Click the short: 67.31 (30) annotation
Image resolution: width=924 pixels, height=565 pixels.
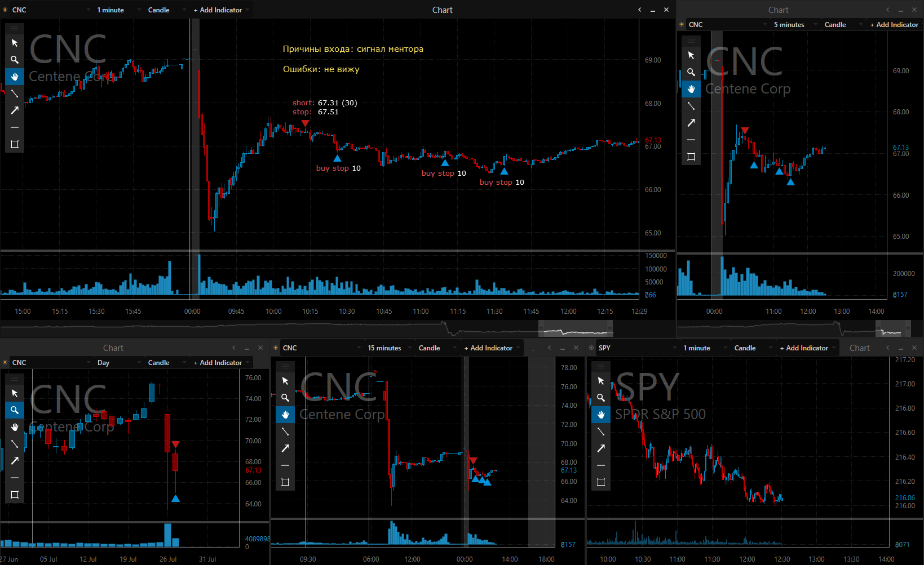325,103
